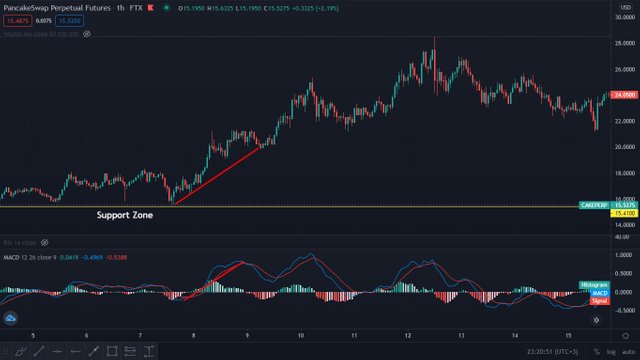Click the red sell price button 15.4875

pos(18,21)
